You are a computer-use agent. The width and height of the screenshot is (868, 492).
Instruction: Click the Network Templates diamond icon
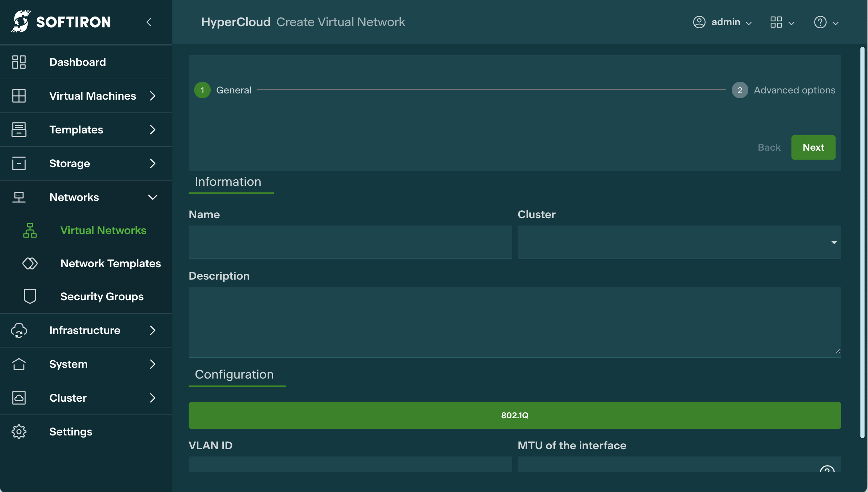[x=30, y=263]
